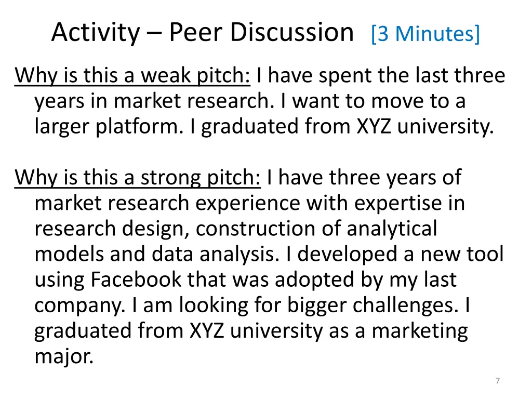
Task: Click the words 'analytical' in construction line
Action: click(392, 229)
